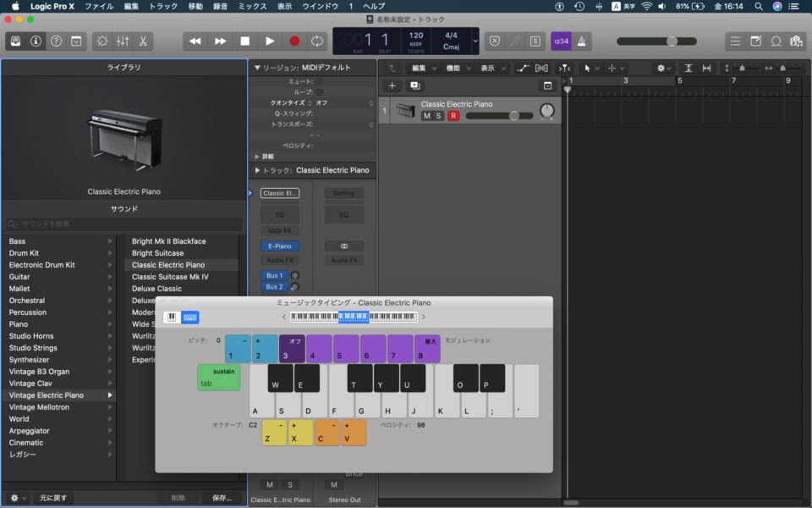This screenshot has height=508, width=812.
Task: Open ファイル menu
Action: 99,6
